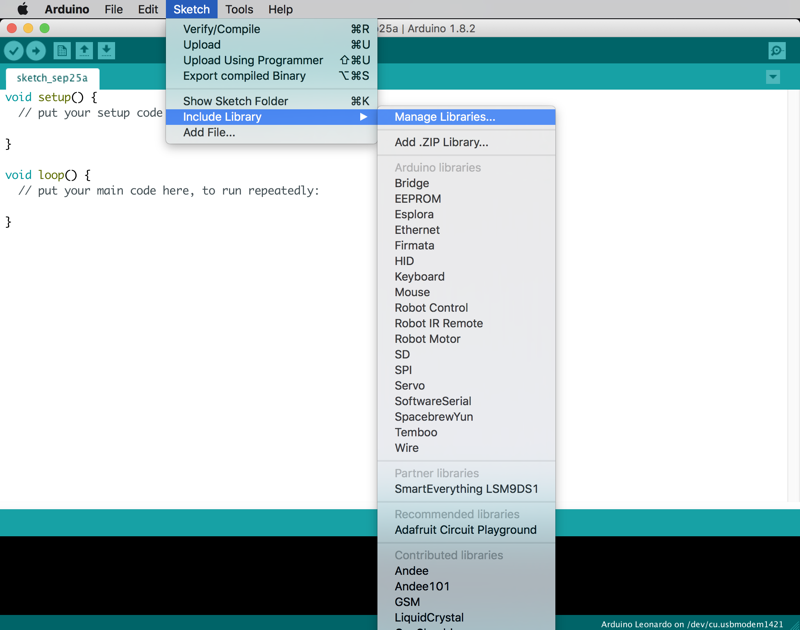Open Manage Libraries...
800x630 pixels.
click(x=466, y=117)
